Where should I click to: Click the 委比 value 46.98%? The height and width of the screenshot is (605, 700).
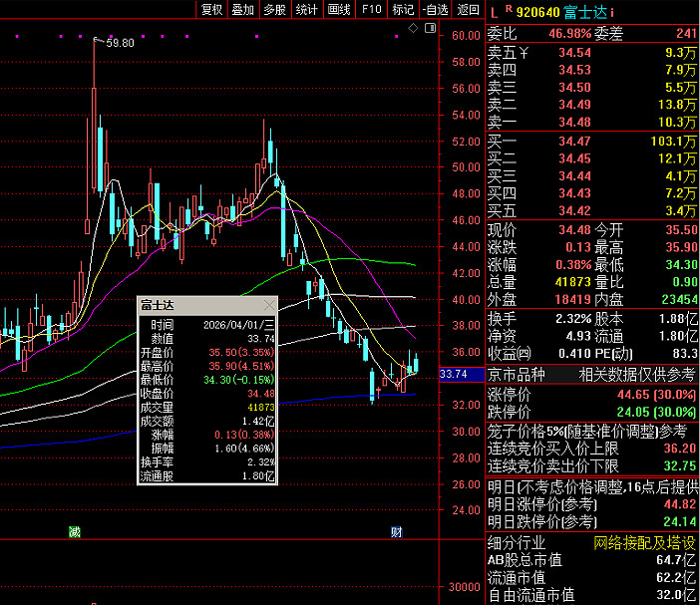(x=570, y=34)
